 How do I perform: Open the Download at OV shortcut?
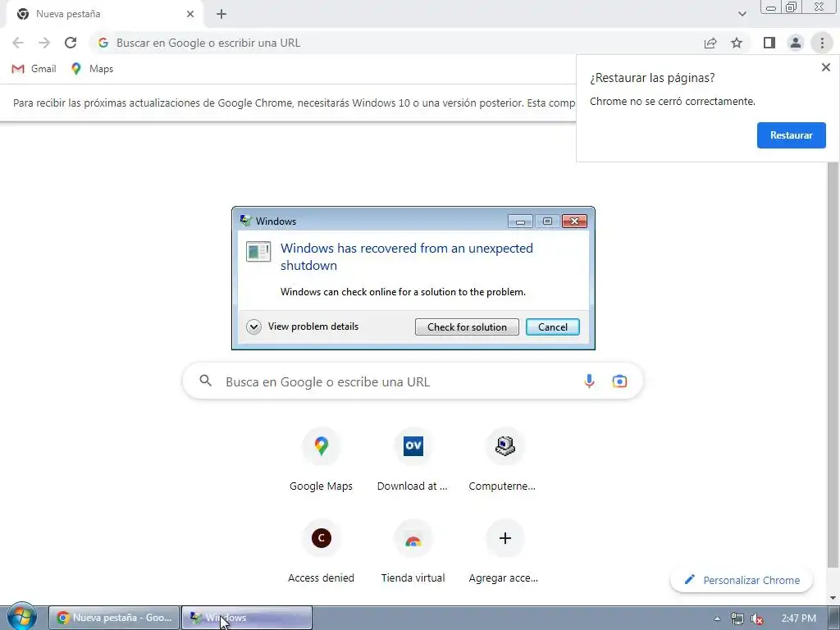(413, 459)
